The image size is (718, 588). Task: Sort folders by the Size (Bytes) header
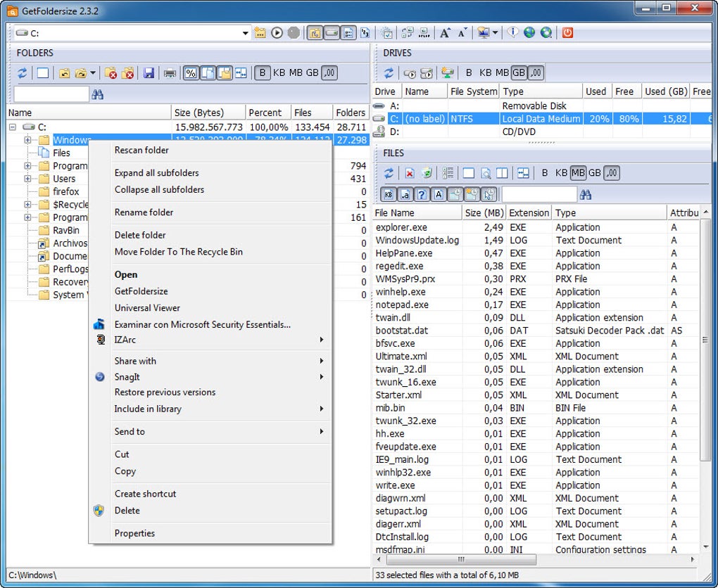coord(208,113)
